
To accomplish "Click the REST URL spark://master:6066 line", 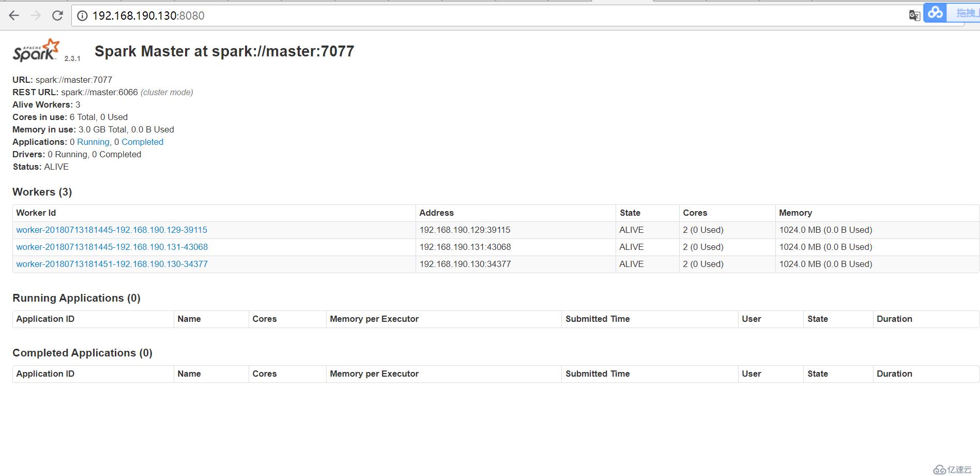I will (x=103, y=92).
